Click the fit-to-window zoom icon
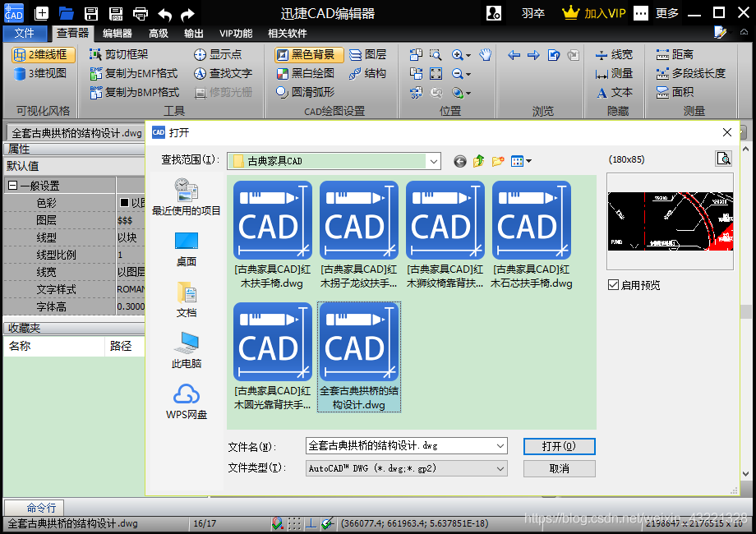The image size is (756, 534). click(436, 73)
